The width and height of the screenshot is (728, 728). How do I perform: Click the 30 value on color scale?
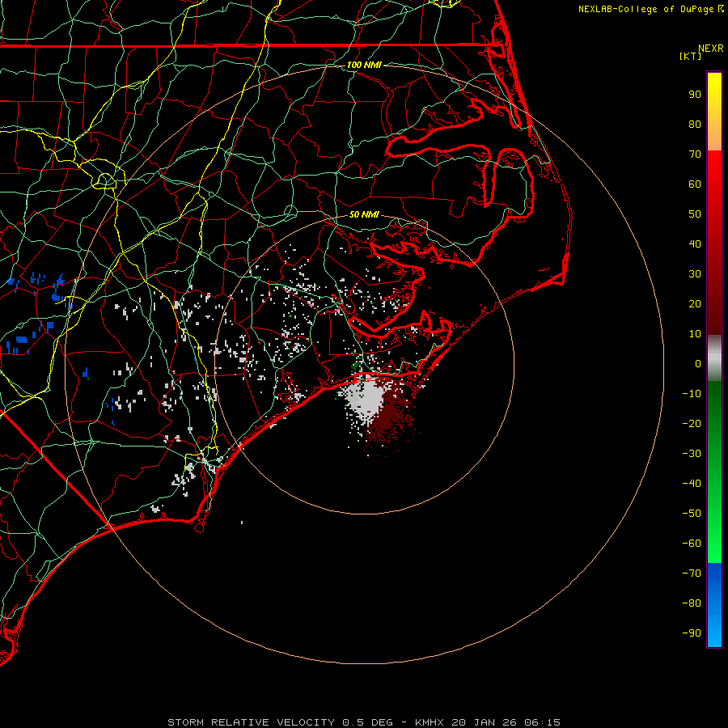(x=695, y=274)
